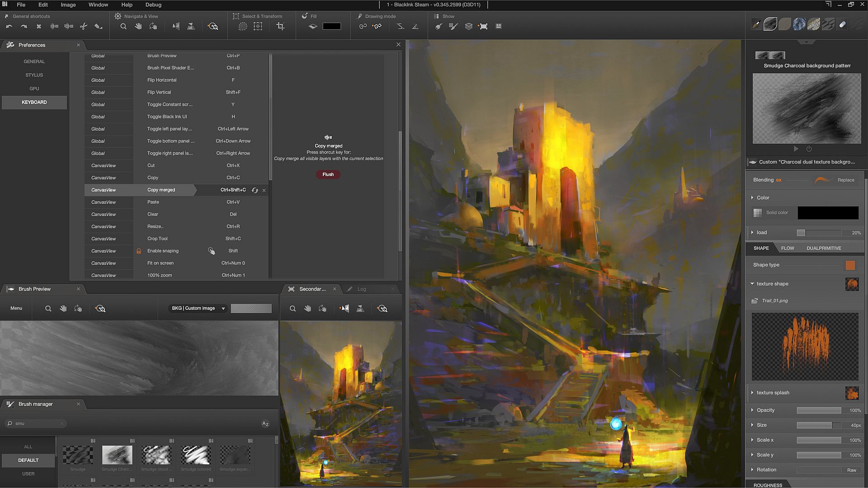Toggle the A-Z sort button in Brush manager

(265, 424)
